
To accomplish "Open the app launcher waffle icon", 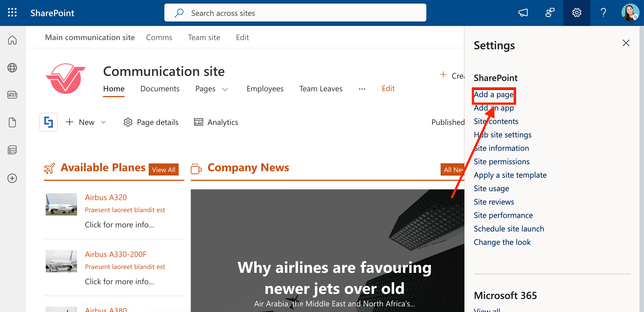I will (12, 13).
